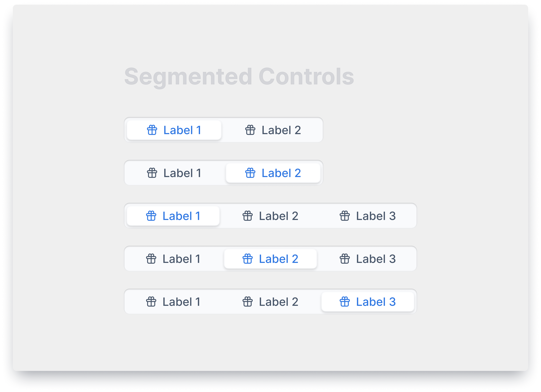
Task: Select Label 1 text in the fourth row control
Action: pos(181,259)
